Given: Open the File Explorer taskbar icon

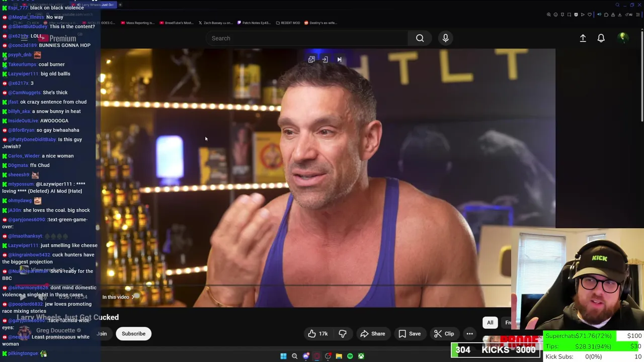Looking at the screenshot, I should click(339, 356).
